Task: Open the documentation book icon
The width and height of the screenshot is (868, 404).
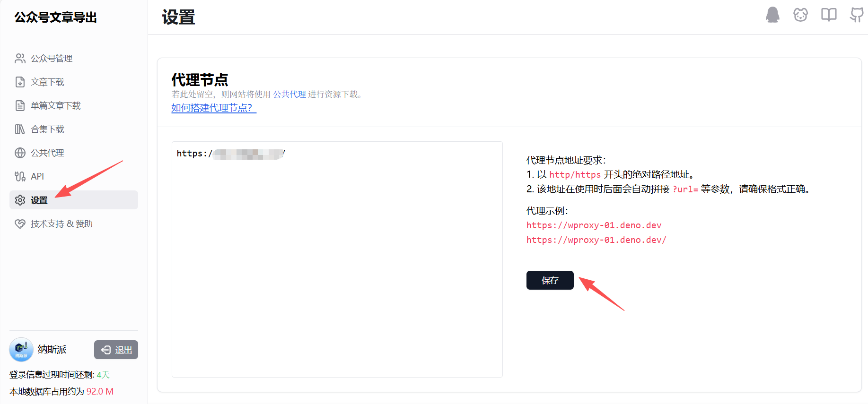Action: pos(829,15)
